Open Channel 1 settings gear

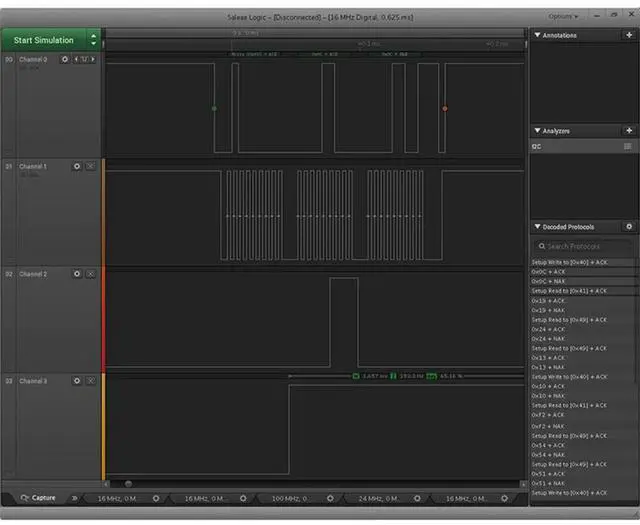point(77,166)
